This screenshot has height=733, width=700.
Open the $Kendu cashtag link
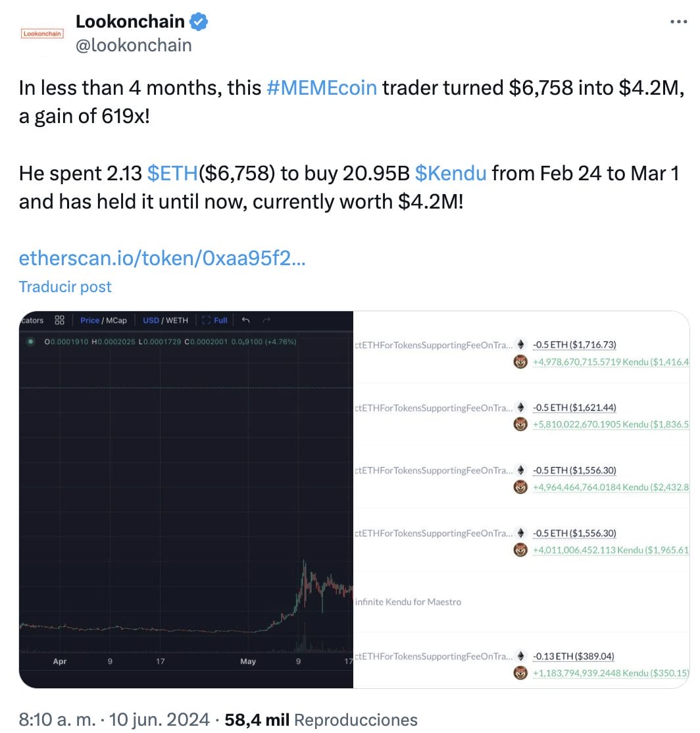pyautogui.click(x=451, y=173)
